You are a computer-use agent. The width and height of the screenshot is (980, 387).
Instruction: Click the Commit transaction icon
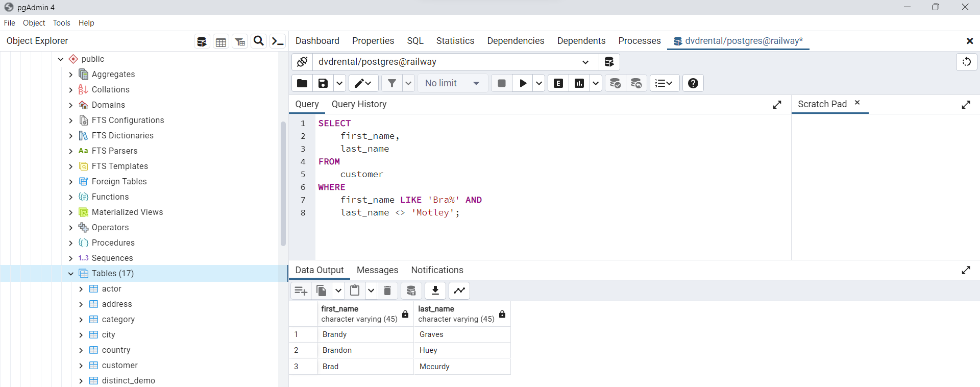pos(616,83)
